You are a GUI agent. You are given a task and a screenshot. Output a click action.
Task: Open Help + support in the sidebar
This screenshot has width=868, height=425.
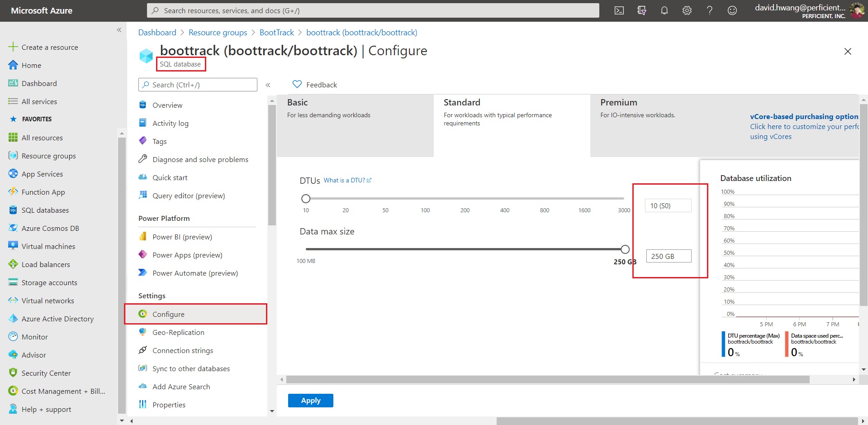46,409
